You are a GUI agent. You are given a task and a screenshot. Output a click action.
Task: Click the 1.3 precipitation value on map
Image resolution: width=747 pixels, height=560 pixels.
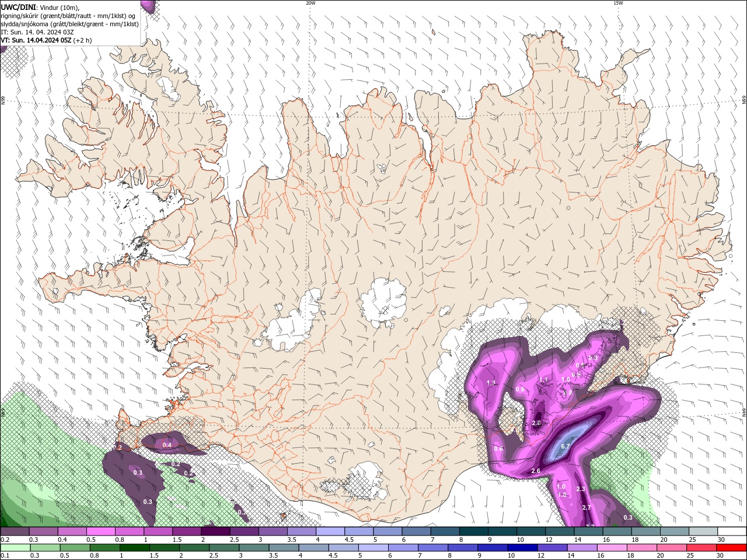coord(491,383)
